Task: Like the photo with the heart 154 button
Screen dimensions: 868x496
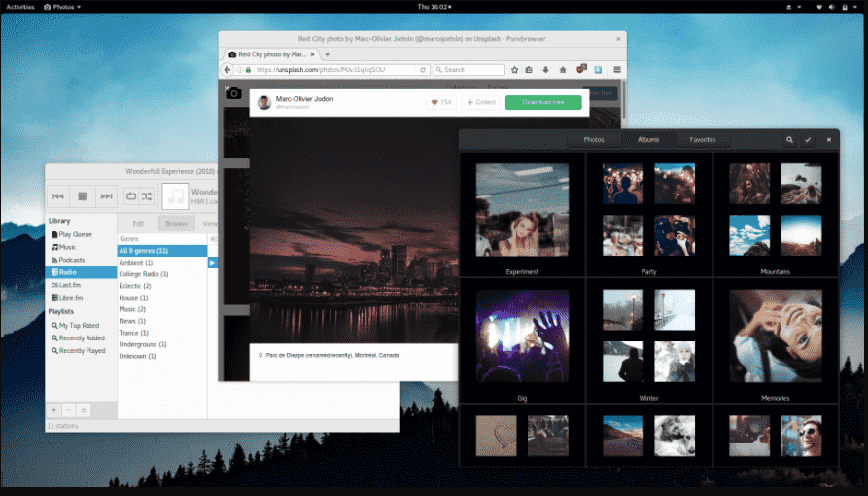Action: [441, 102]
